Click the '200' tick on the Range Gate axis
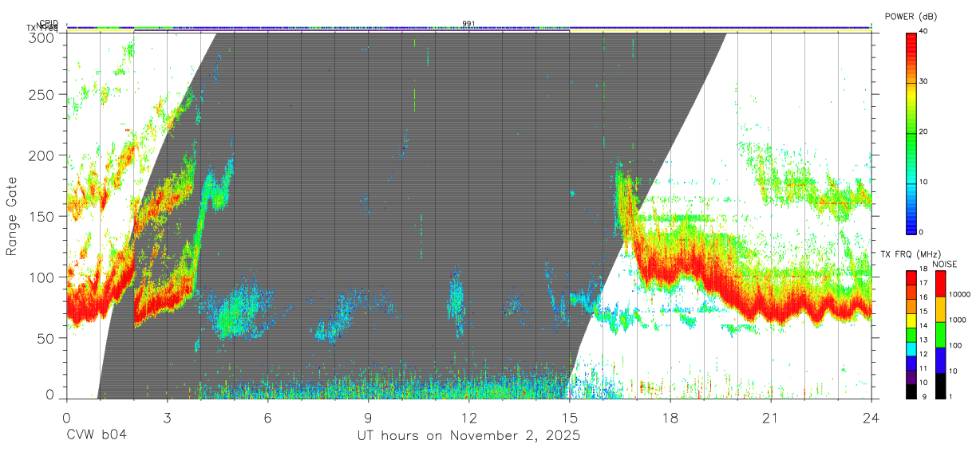This screenshot has width=980, height=452. (x=42, y=155)
